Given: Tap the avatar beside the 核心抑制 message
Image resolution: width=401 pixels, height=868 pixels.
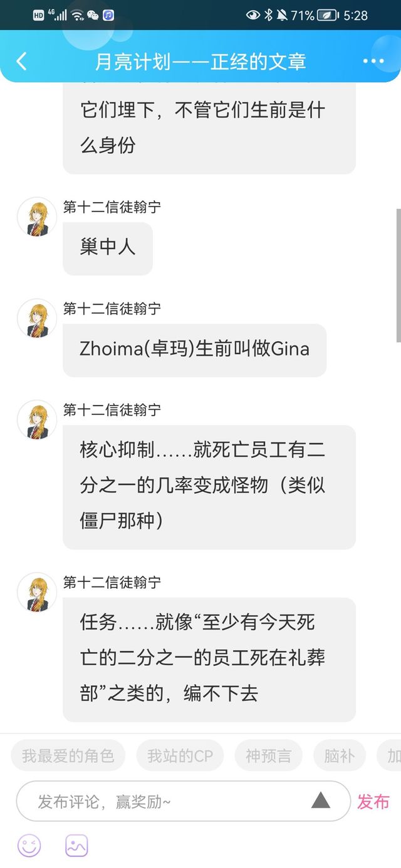Looking at the screenshot, I should [37, 419].
